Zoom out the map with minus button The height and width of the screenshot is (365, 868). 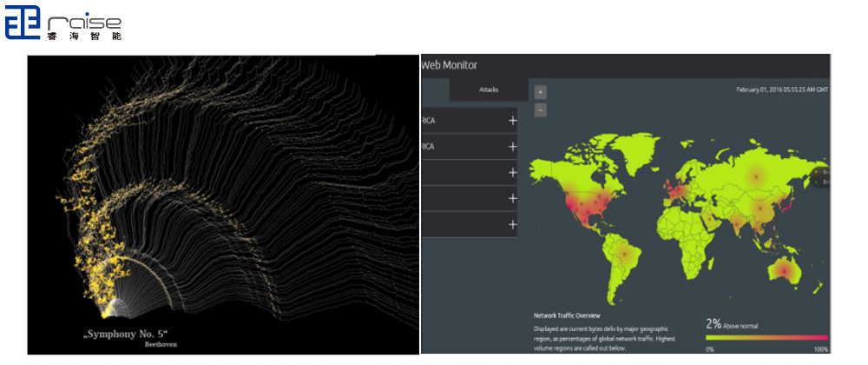(x=541, y=109)
